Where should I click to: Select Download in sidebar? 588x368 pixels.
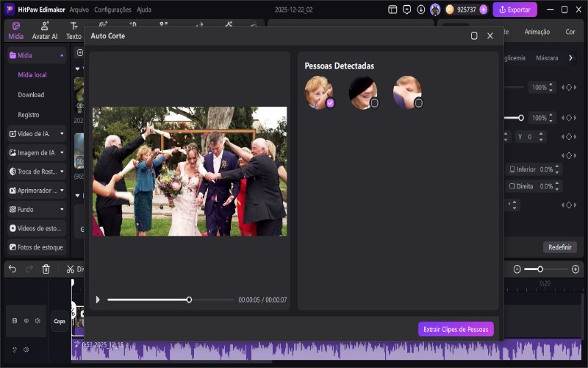(x=31, y=95)
